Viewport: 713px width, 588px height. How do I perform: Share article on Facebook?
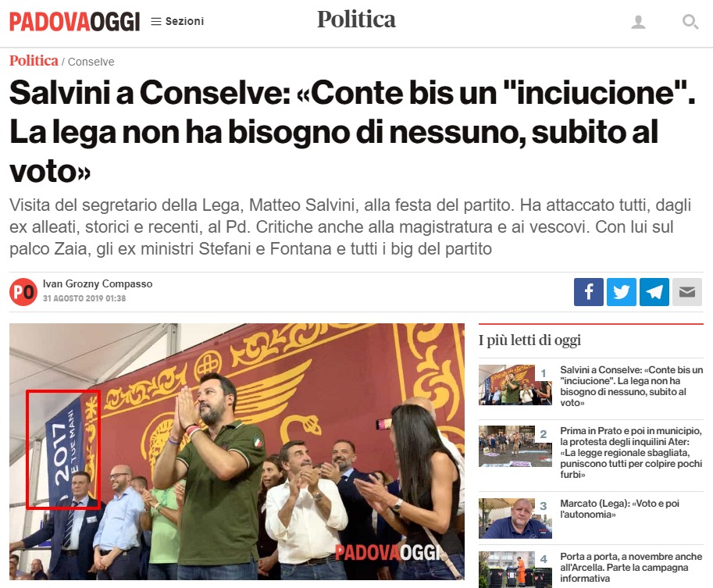pos(588,292)
